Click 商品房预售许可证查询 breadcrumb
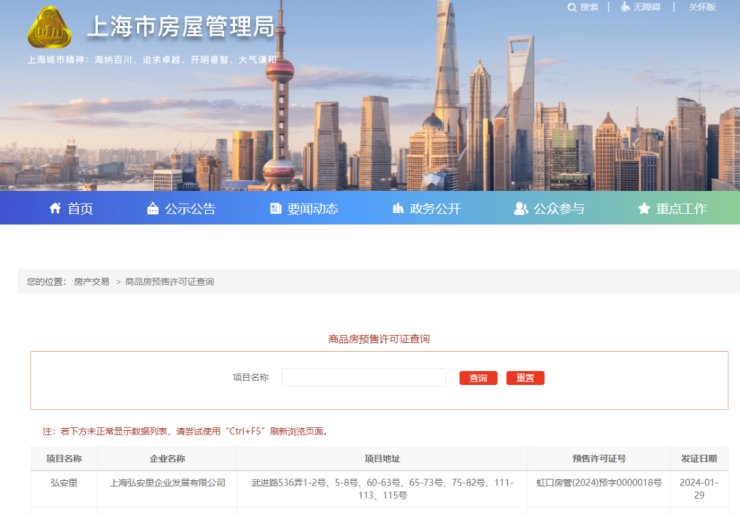 (x=169, y=282)
